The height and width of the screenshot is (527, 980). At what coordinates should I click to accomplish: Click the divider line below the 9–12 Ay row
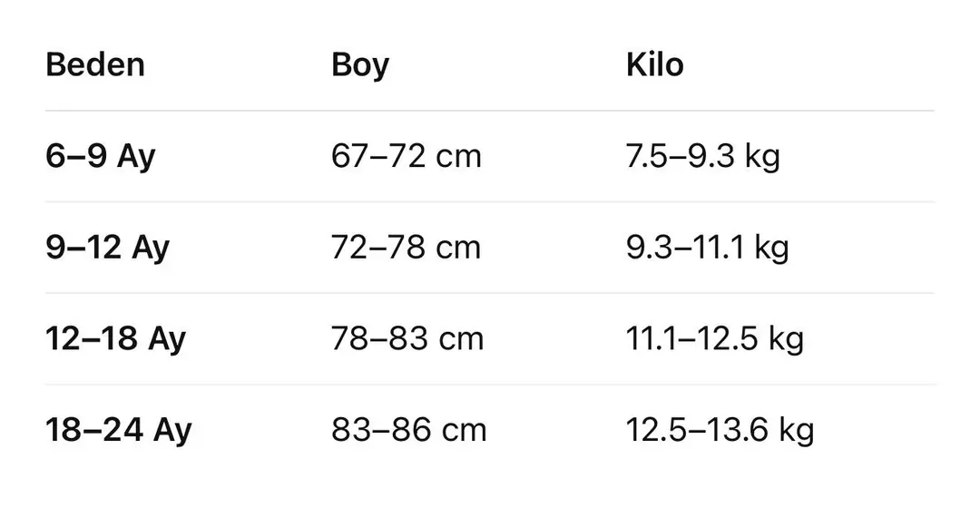click(490, 293)
